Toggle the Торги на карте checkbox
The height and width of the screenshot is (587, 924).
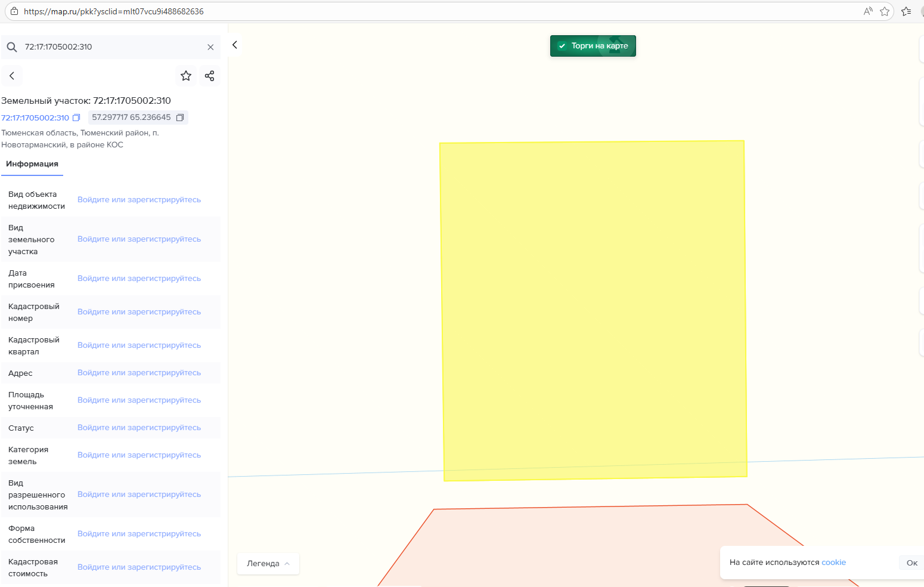pyautogui.click(x=562, y=46)
